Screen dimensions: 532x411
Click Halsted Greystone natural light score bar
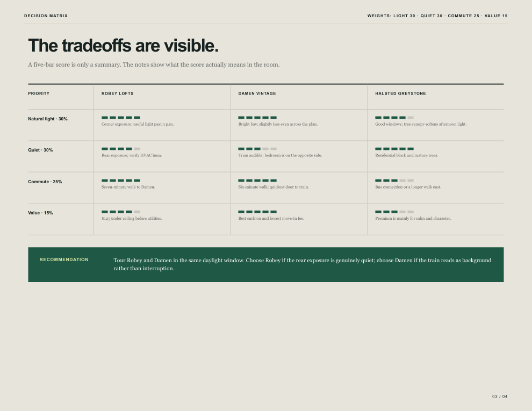point(394,118)
